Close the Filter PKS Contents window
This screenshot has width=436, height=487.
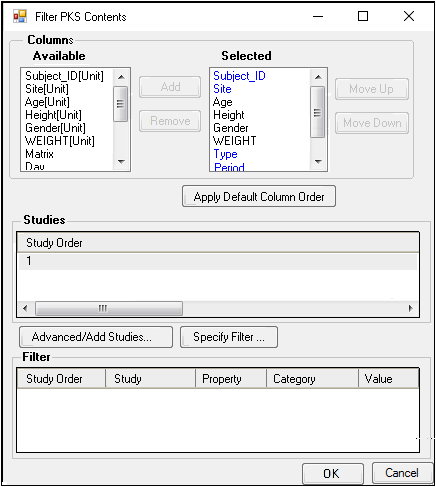coord(409,16)
